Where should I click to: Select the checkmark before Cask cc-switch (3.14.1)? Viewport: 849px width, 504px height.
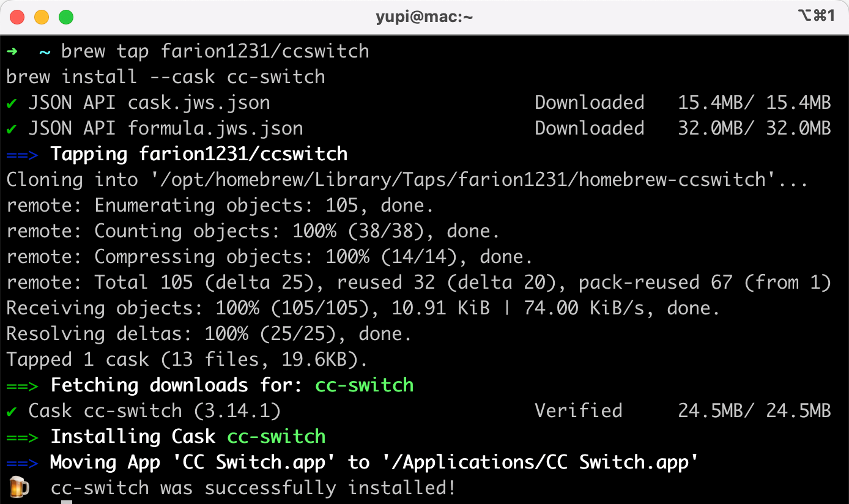[x=12, y=411]
